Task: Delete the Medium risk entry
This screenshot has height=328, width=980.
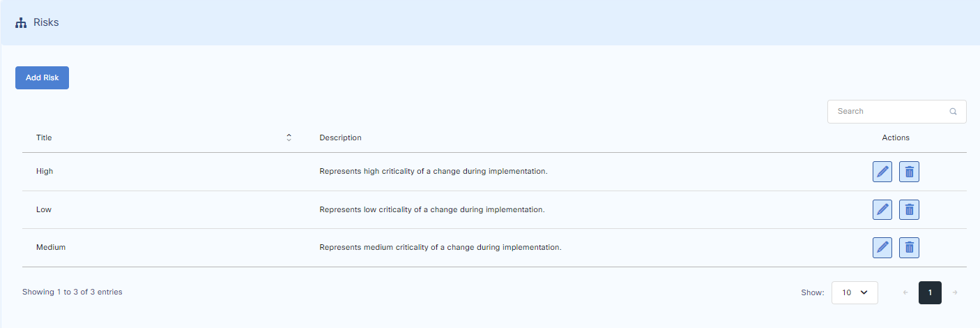Action: click(909, 247)
